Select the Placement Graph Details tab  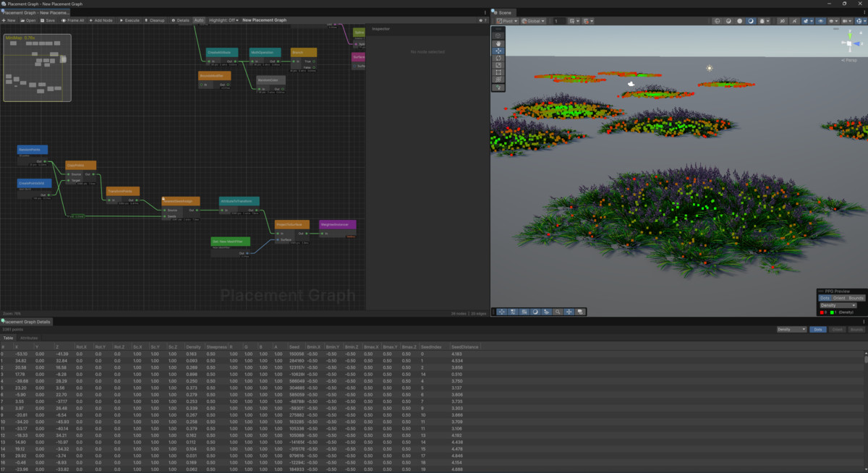[27, 321]
